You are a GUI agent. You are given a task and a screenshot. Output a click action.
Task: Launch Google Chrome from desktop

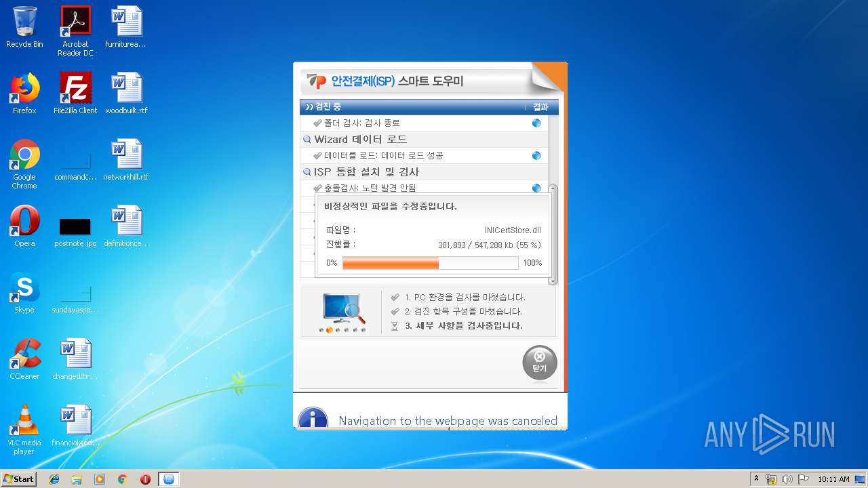point(24,164)
